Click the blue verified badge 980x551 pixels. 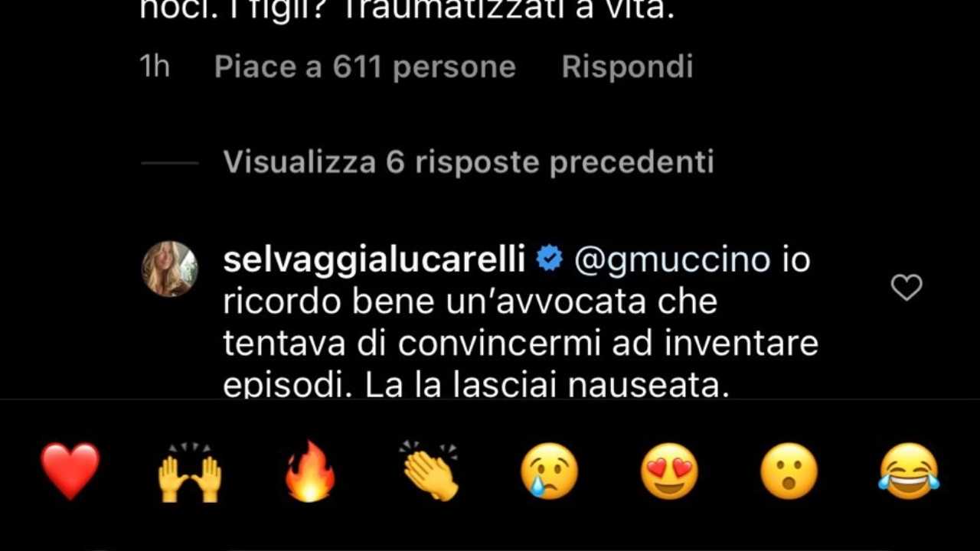(548, 260)
